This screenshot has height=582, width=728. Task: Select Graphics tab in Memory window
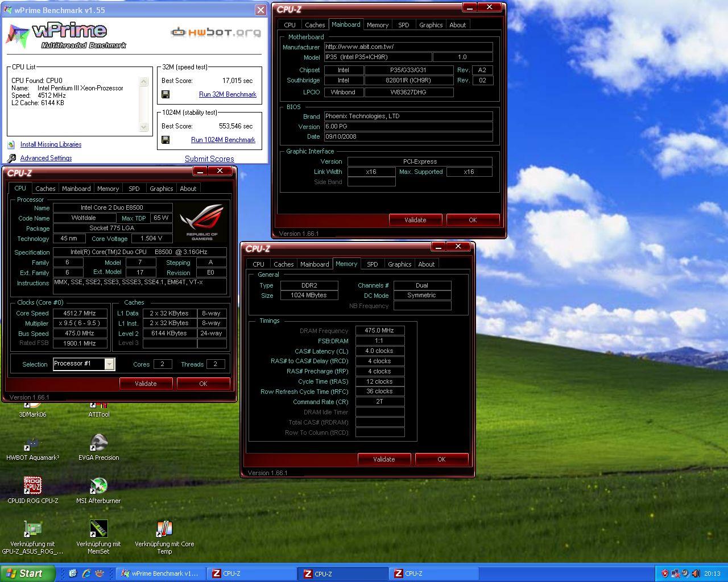pyautogui.click(x=400, y=264)
